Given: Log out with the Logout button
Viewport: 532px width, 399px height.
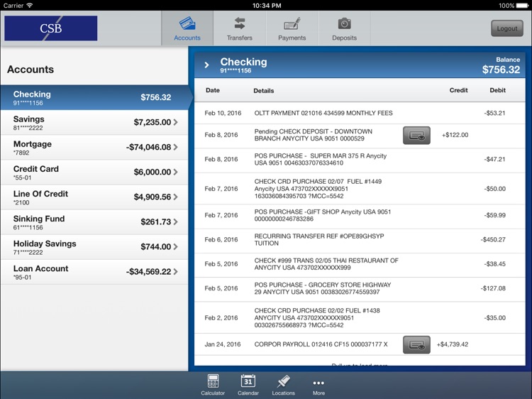Looking at the screenshot, I should tap(507, 28).
